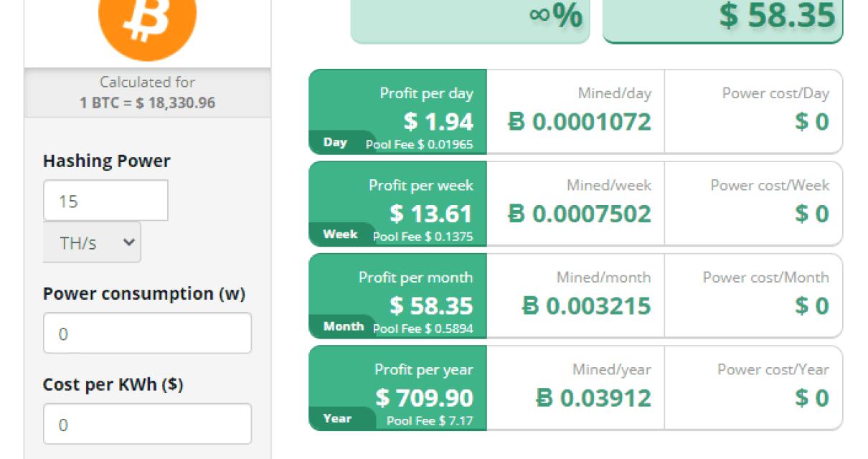Click the Bitcoin symbol beside 0.003215
Screen dimensions: 868x459
coord(530,306)
